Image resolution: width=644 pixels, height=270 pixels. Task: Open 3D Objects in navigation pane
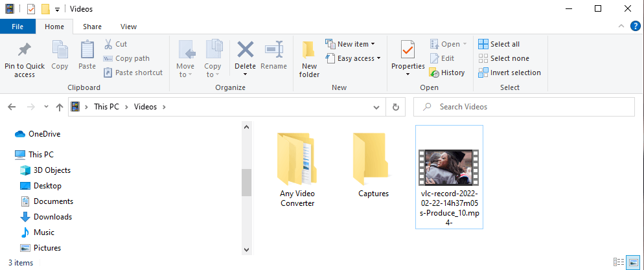click(x=45, y=170)
